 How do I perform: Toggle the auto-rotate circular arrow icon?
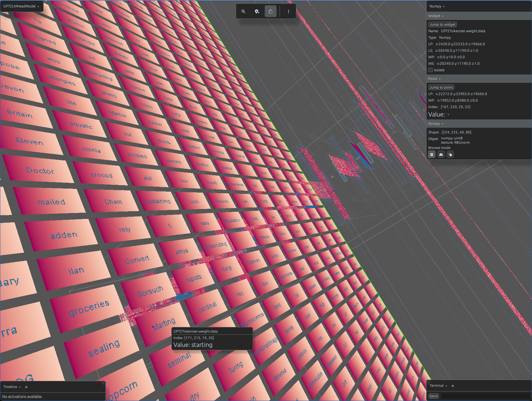click(271, 11)
